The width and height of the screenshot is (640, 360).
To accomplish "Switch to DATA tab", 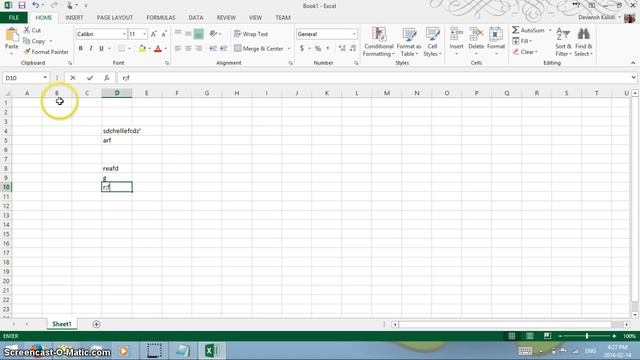I will click(x=196, y=18).
